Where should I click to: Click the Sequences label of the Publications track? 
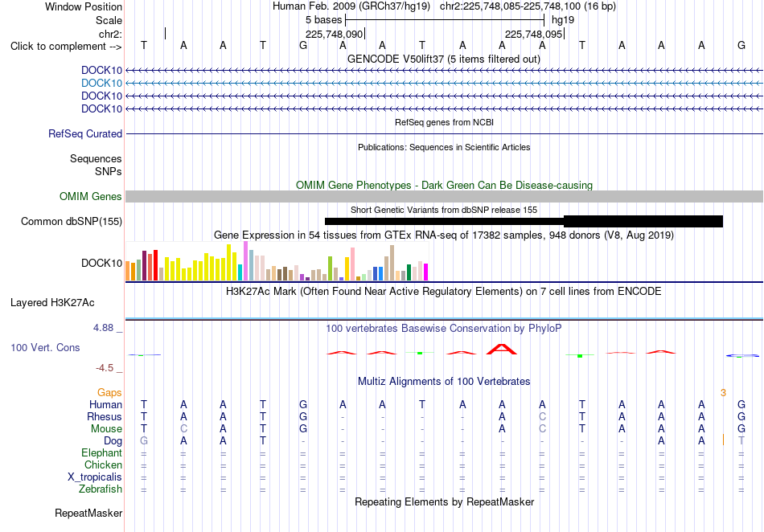[x=96, y=158]
